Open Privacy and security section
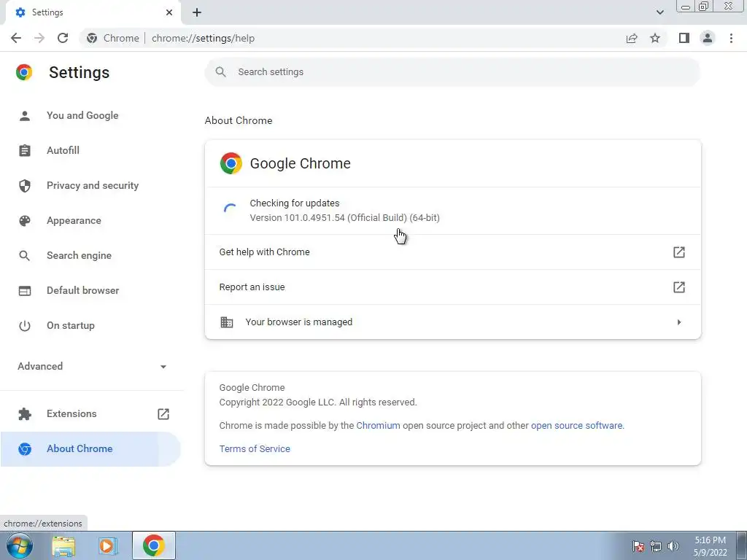 93,186
